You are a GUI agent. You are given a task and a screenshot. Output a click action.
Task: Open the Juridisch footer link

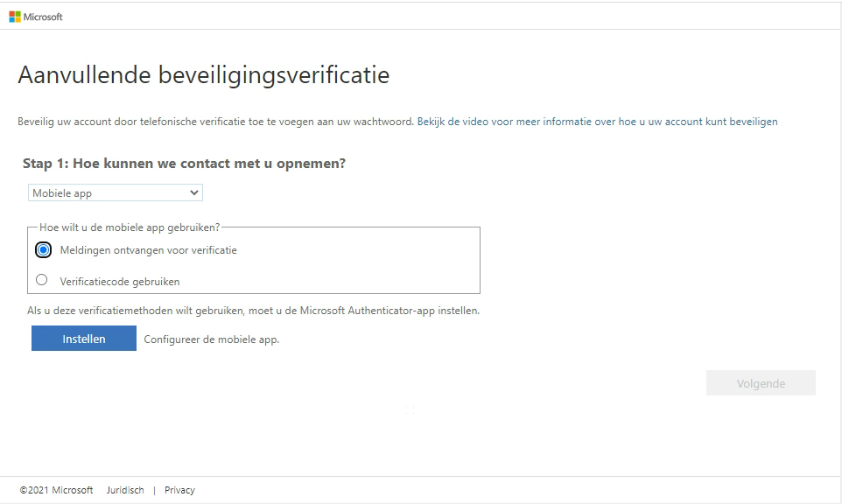click(125, 490)
